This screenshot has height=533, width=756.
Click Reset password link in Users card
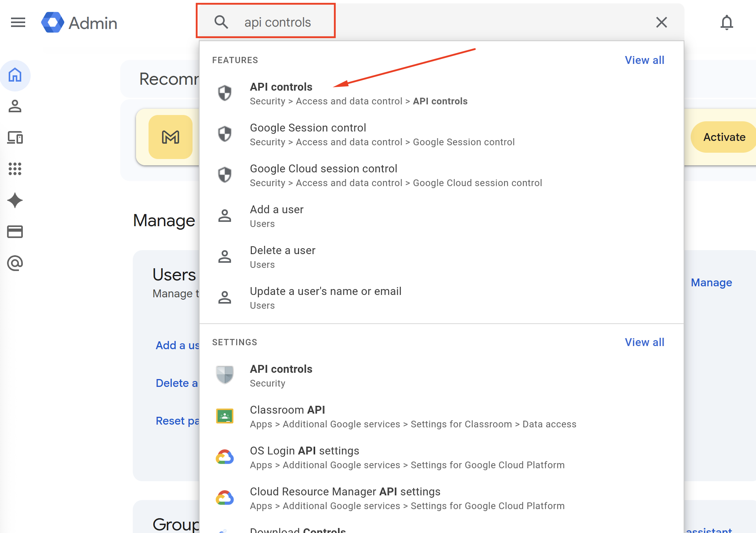(x=178, y=421)
